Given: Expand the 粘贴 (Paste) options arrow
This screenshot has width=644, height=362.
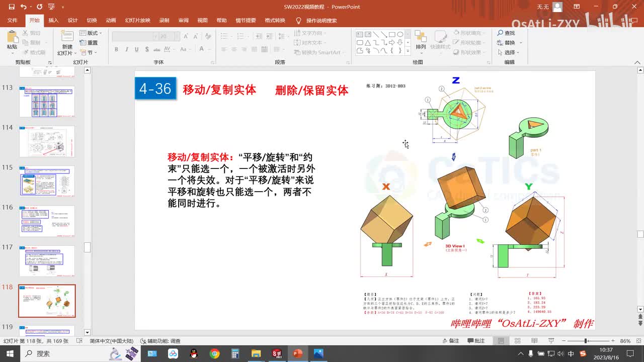Looking at the screenshot, I should click(x=12, y=52).
